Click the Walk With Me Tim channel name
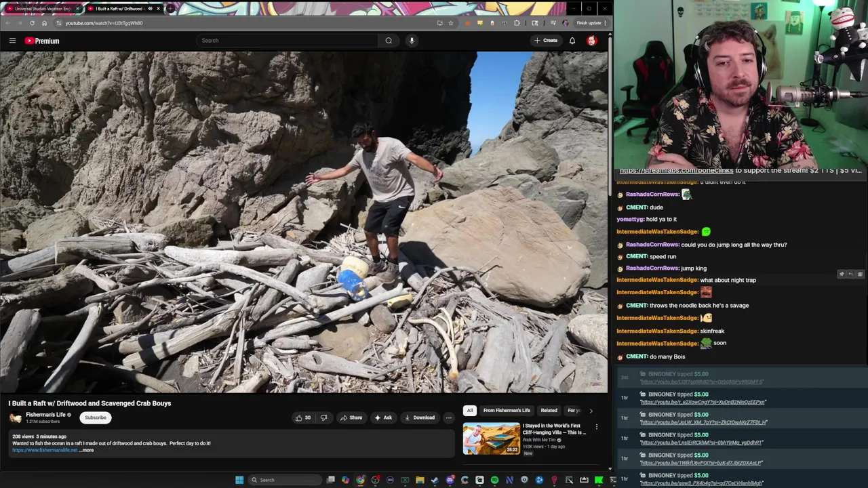The width and height of the screenshot is (868, 488). pyautogui.click(x=540, y=440)
